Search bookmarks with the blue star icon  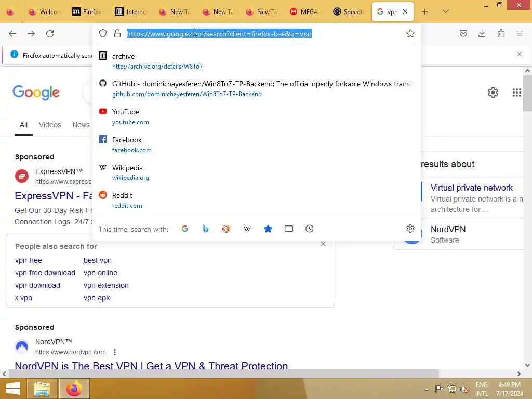pos(268,229)
